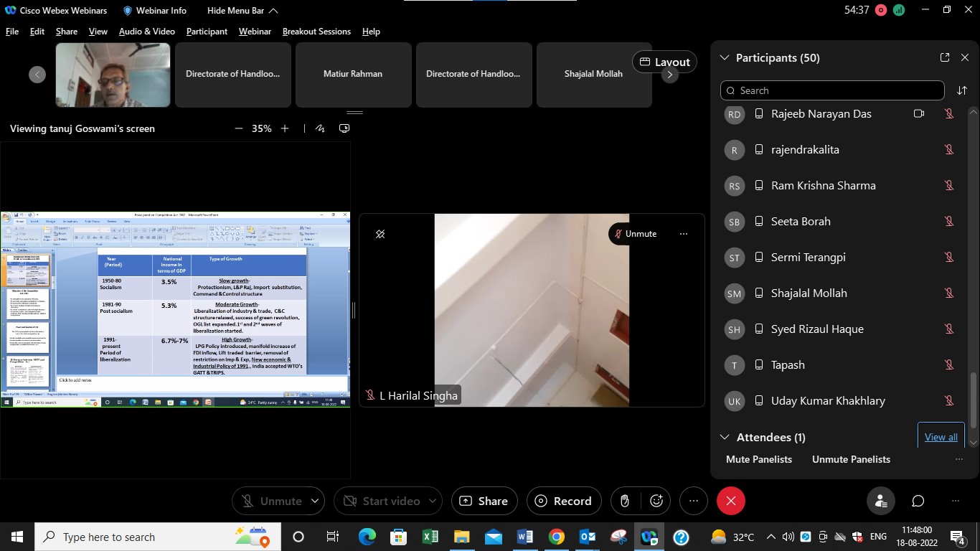Viewport: 980px width, 551px height.
Task: Expand audio options arrow next to Unmute
Action: [x=315, y=501]
